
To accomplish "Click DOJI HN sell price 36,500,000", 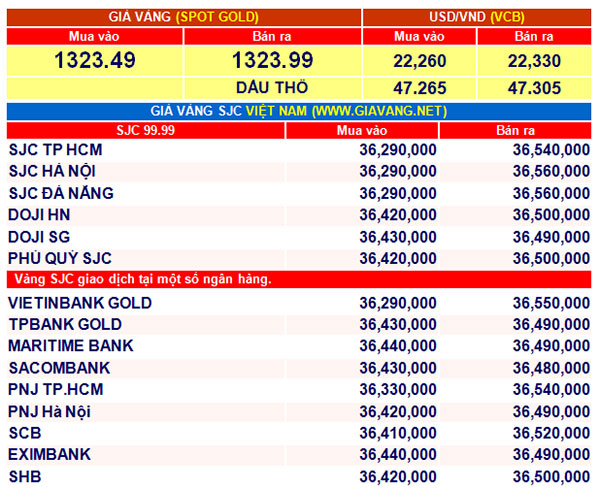I will tap(551, 215).
